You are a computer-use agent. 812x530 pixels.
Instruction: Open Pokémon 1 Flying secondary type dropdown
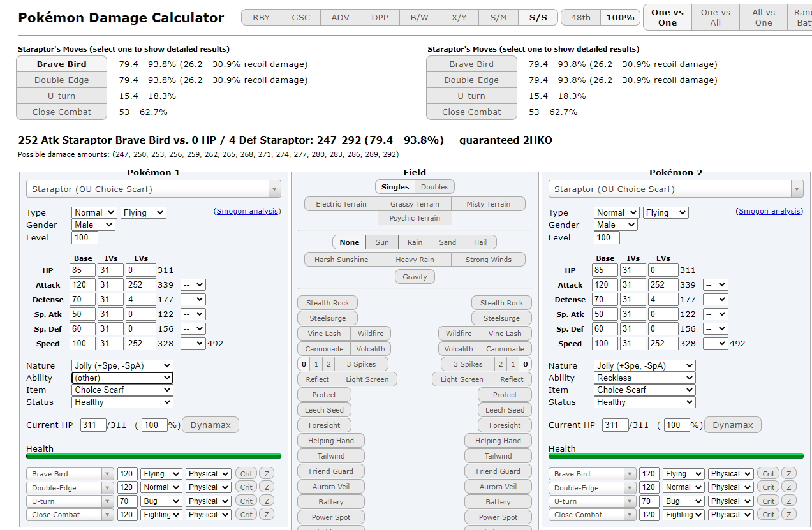144,212
